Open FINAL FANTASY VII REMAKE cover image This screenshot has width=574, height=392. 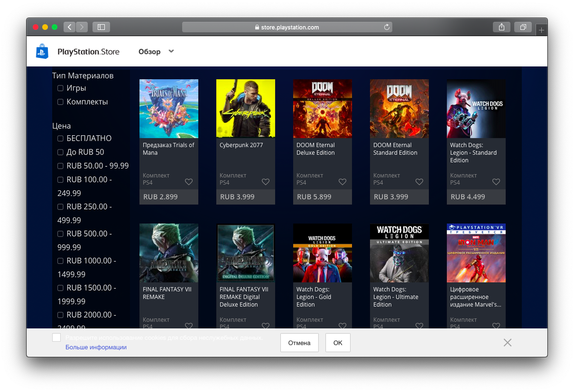(x=169, y=253)
